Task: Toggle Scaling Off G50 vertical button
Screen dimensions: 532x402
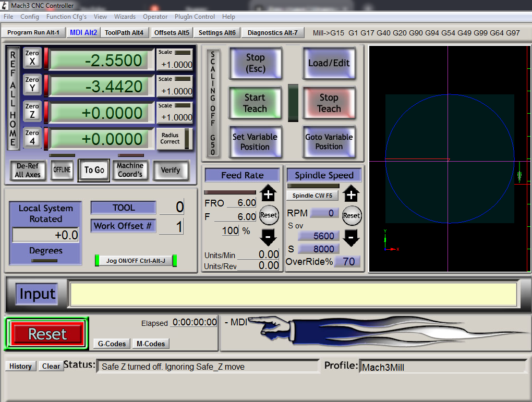Action: coord(213,103)
